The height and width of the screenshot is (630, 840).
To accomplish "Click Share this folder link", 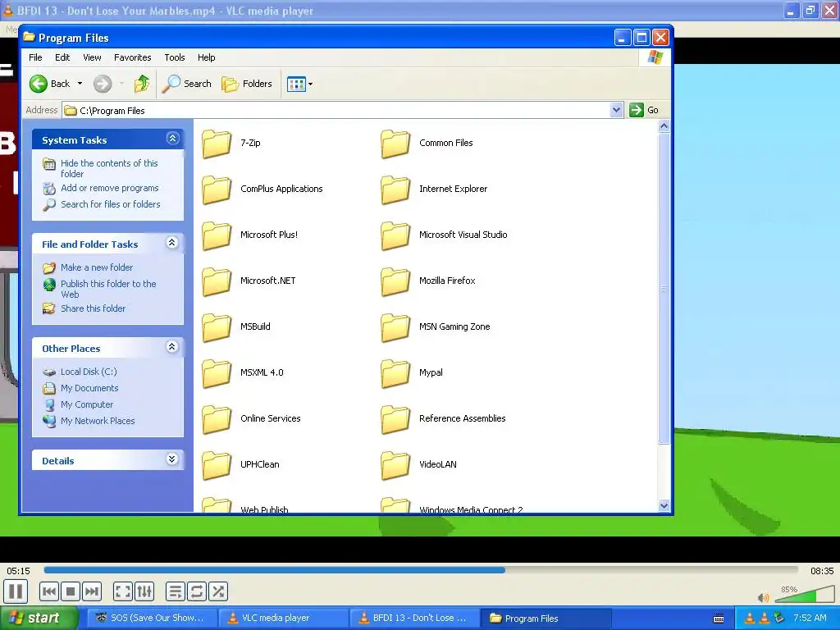I will (94, 308).
